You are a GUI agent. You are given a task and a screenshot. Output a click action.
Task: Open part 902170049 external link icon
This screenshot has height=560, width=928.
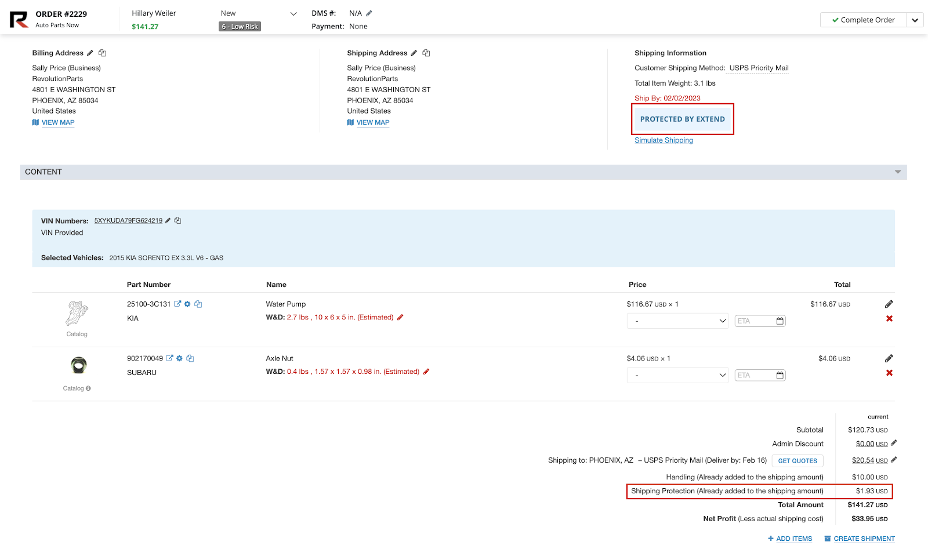(169, 358)
